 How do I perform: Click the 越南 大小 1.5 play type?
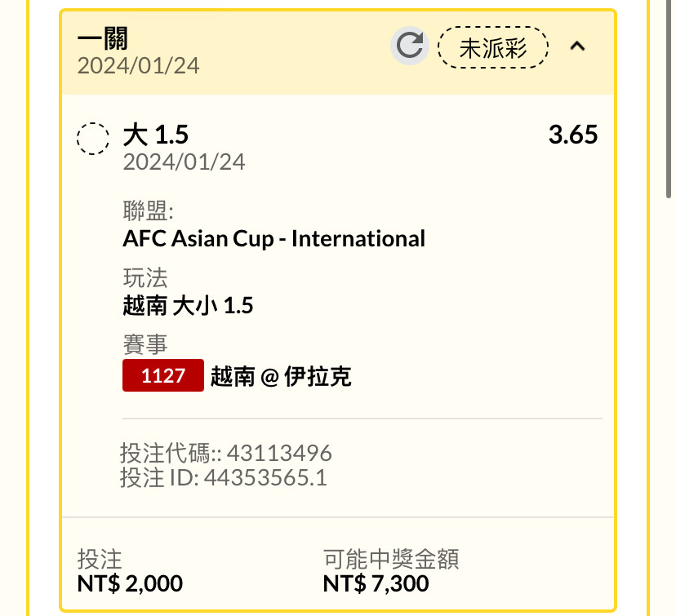[x=188, y=305]
